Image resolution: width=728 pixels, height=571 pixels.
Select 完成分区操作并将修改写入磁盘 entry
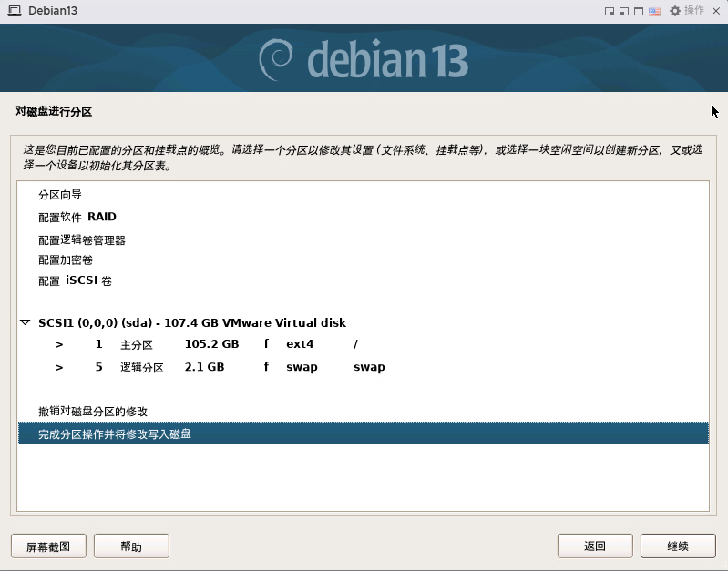pyautogui.click(x=115, y=434)
